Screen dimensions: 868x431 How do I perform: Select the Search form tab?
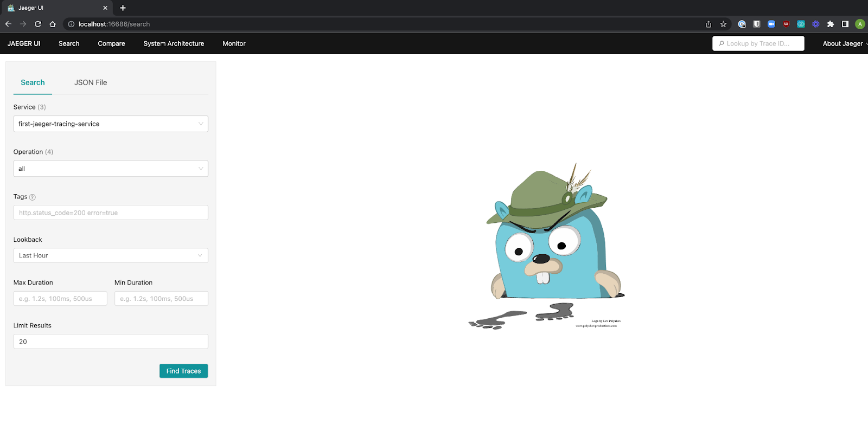pos(33,82)
